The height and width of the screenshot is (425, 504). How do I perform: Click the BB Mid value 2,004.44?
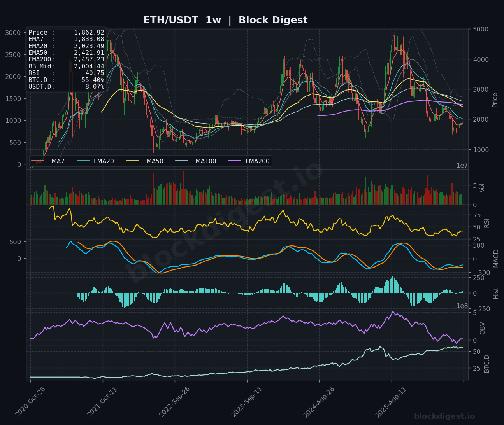pyautogui.click(x=89, y=66)
